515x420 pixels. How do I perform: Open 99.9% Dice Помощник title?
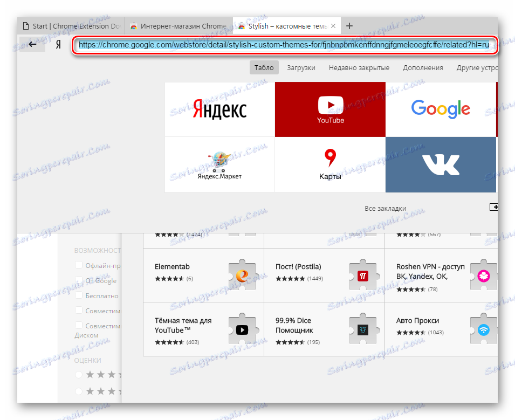[294, 325]
